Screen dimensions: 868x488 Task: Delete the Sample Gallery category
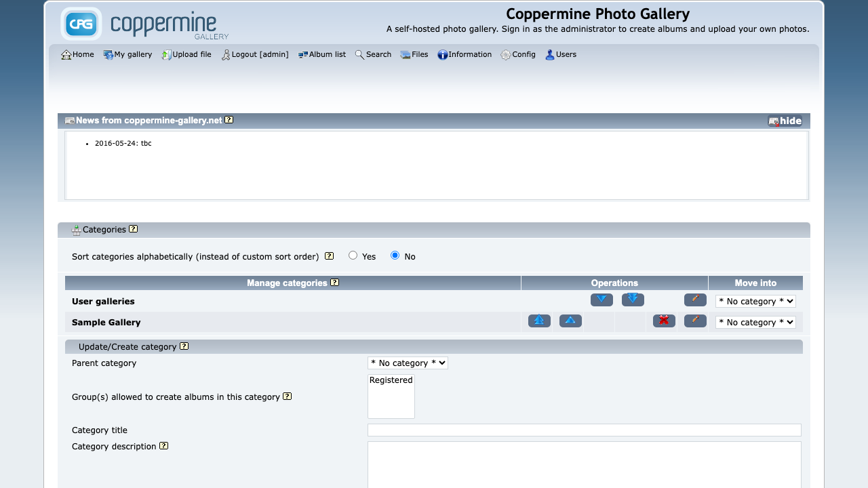click(664, 321)
